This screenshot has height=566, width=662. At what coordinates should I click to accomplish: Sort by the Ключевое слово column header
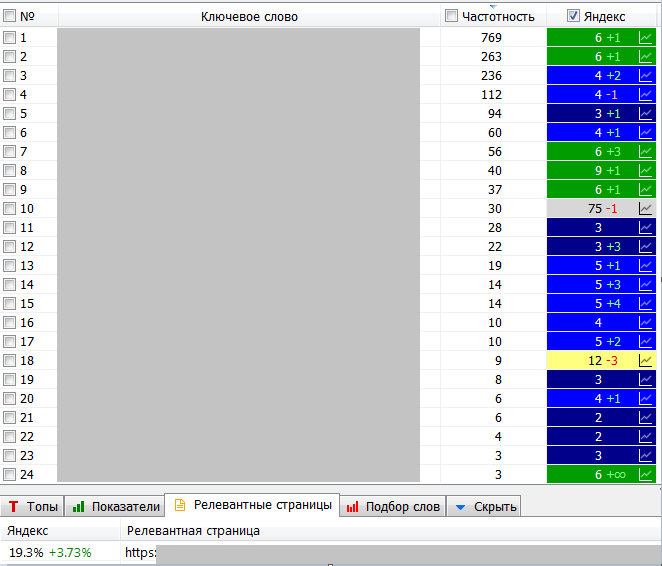point(249,16)
